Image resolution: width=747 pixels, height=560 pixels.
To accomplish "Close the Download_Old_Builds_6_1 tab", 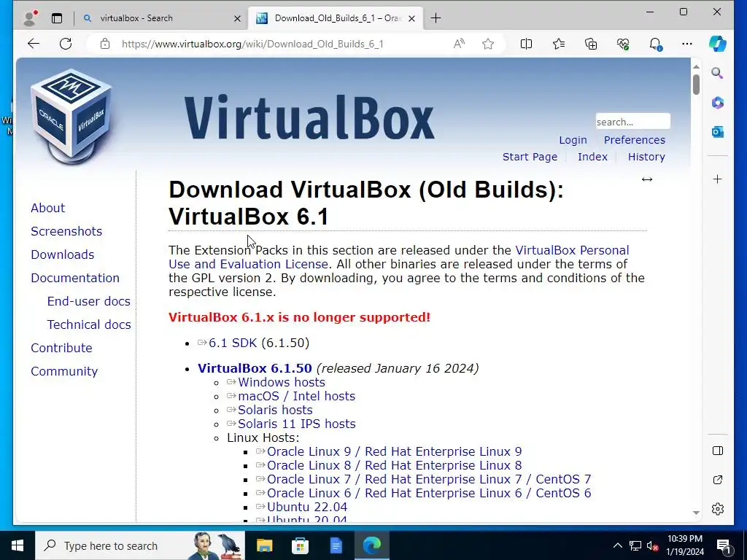I will (412, 18).
